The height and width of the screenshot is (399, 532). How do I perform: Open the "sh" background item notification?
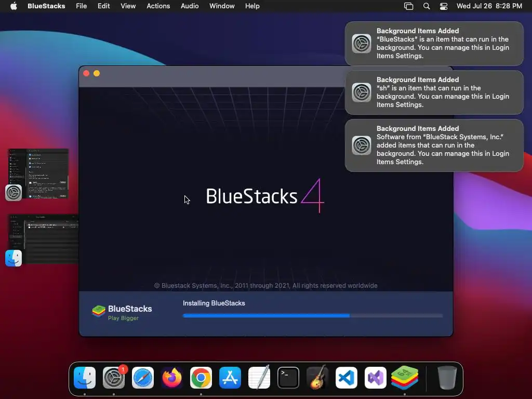click(434, 92)
